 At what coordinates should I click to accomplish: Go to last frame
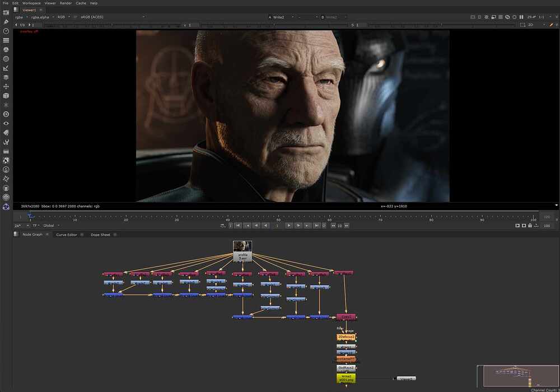pyautogui.click(x=316, y=226)
